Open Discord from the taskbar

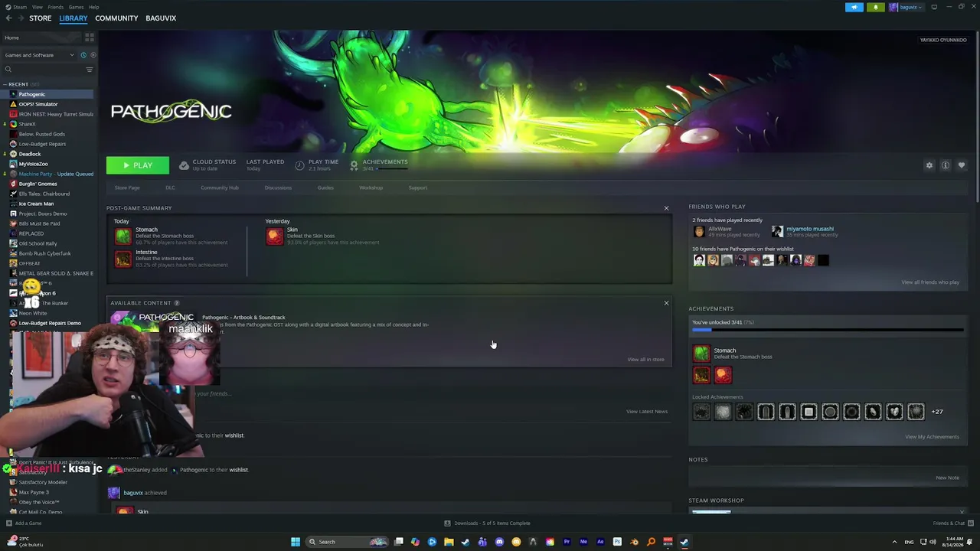499,542
